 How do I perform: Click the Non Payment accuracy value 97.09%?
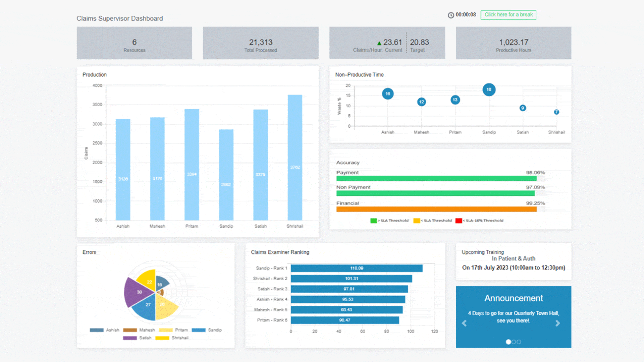point(535,187)
